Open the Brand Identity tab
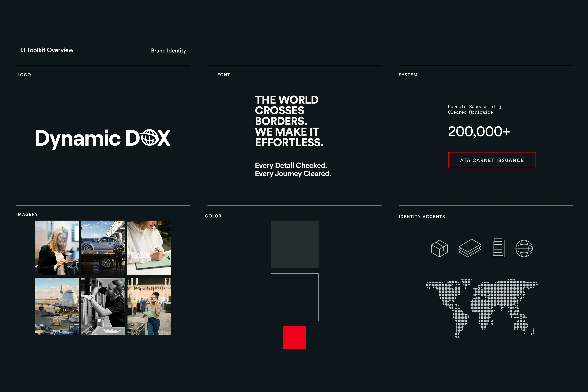Viewport: 588px width, 392px height. point(168,50)
